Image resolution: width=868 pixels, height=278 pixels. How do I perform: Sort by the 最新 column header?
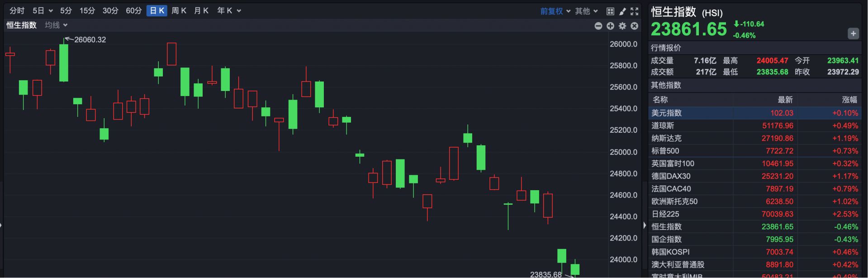(x=785, y=100)
